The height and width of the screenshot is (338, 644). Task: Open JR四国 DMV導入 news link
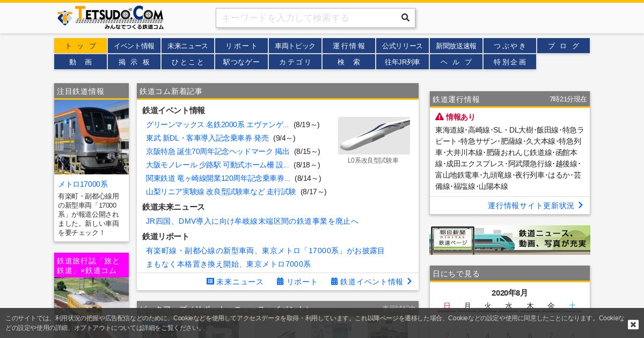(x=252, y=221)
